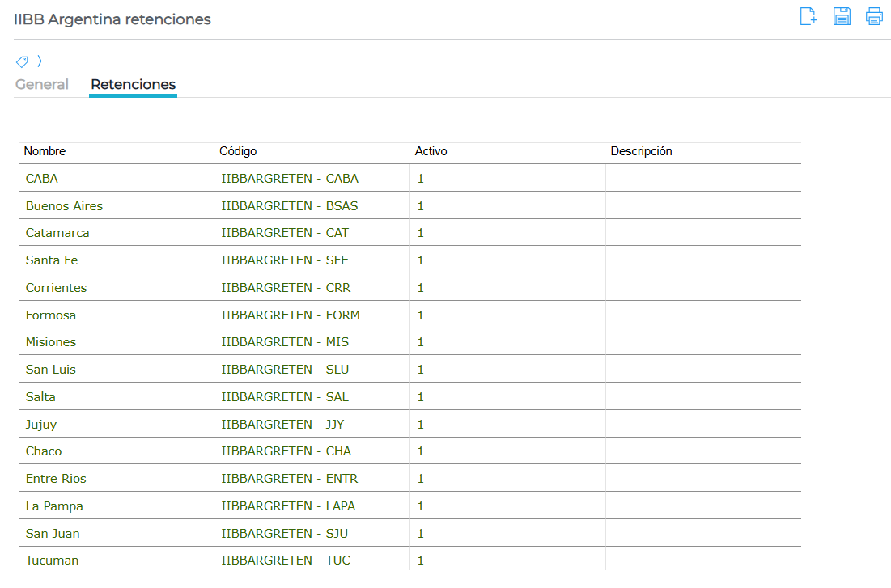This screenshot has width=891, height=588.
Task: Save the record with the diskette icon
Action: click(x=842, y=16)
